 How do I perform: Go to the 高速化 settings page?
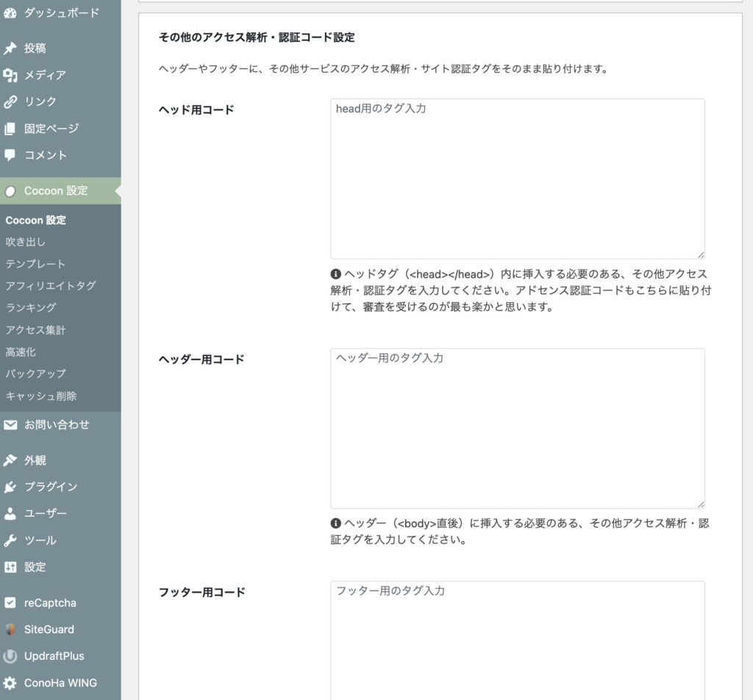tap(21, 352)
